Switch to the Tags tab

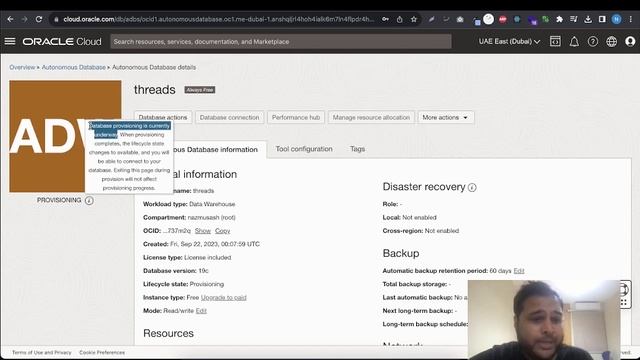coord(358,149)
